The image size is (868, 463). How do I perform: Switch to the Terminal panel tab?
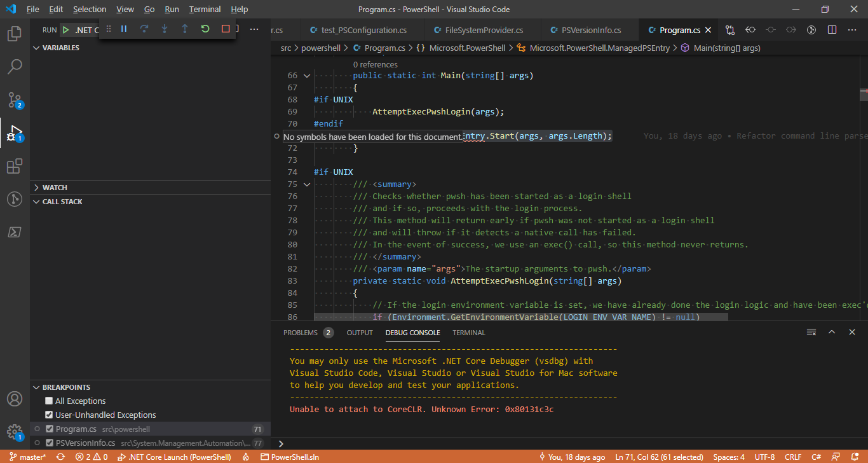pos(469,333)
